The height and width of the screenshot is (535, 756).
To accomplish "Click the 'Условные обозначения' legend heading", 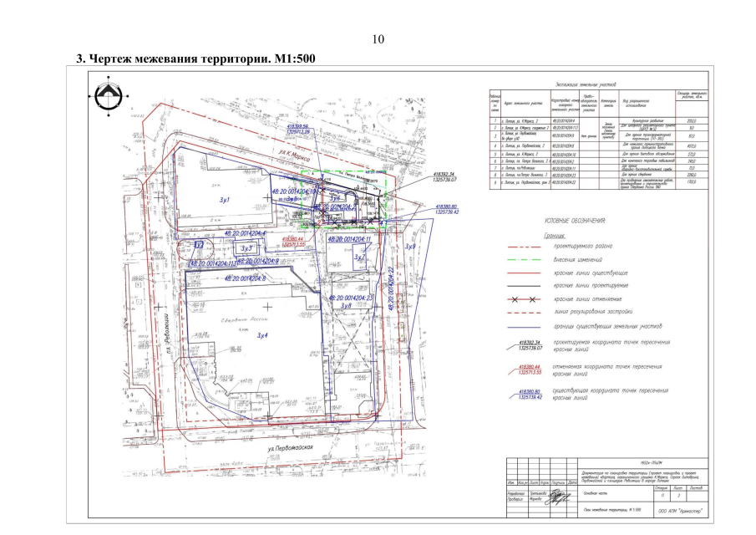I will click(576, 221).
